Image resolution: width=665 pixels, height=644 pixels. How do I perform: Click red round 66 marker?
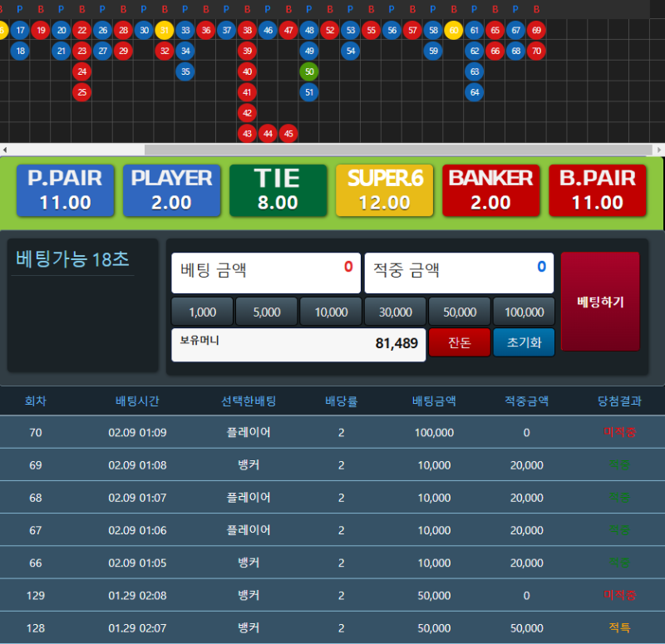pyautogui.click(x=495, y=51)
